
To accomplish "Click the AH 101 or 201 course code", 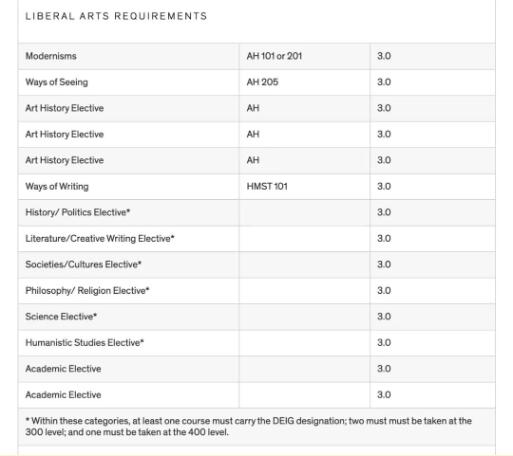I will coord(274,56).
